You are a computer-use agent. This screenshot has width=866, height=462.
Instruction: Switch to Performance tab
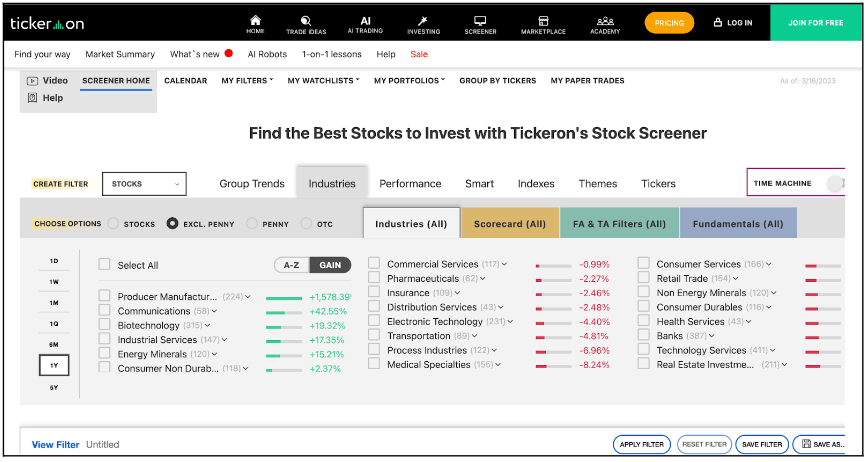pos(410,184)
